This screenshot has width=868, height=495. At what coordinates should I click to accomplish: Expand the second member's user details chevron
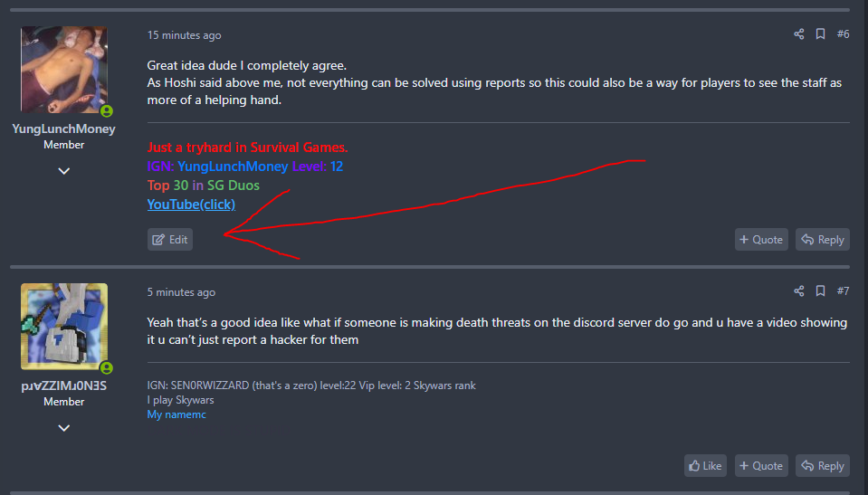64,428
